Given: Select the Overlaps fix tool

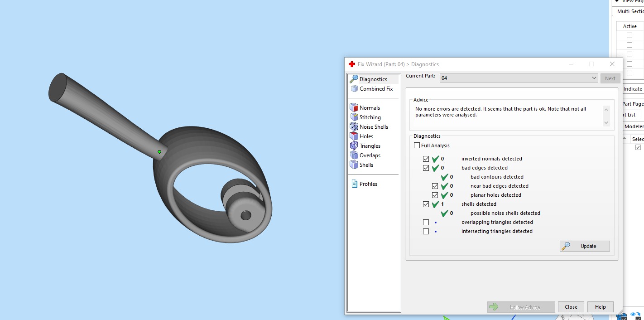Looking at the screenshot, I should point(370,155).
